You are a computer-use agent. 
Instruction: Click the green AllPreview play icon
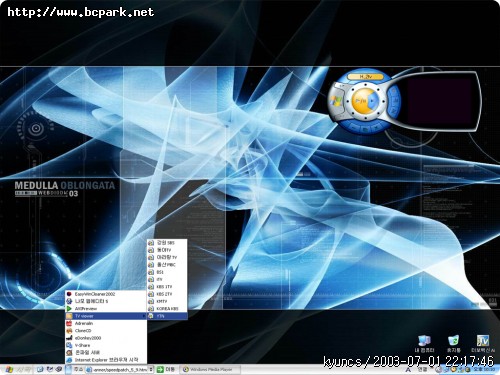tap(69, 309)
